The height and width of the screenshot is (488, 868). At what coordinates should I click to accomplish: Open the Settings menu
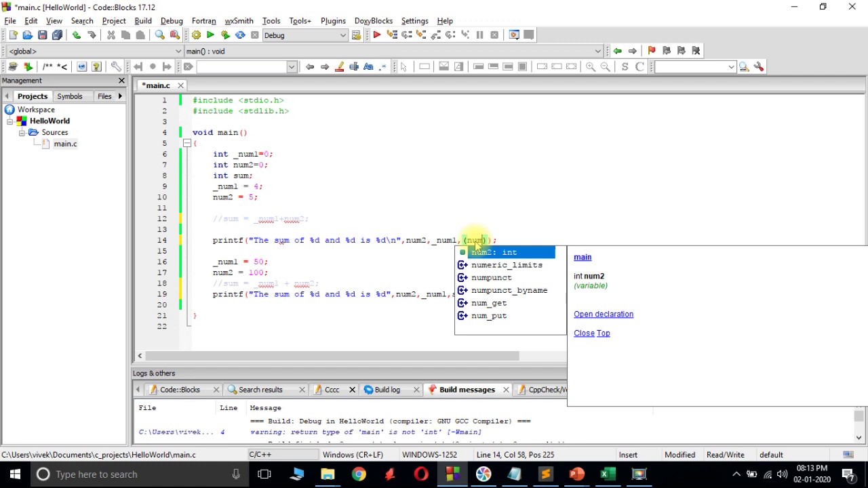[414, 21]
